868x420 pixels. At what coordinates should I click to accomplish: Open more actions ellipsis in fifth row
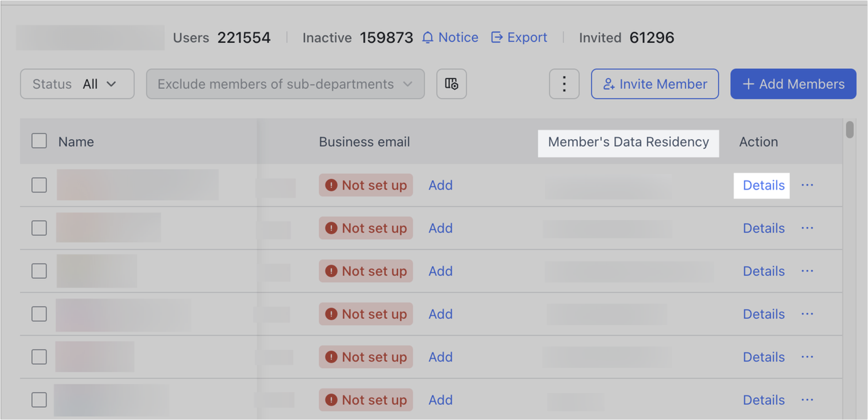pyautogui.click(x=807, y=357)
